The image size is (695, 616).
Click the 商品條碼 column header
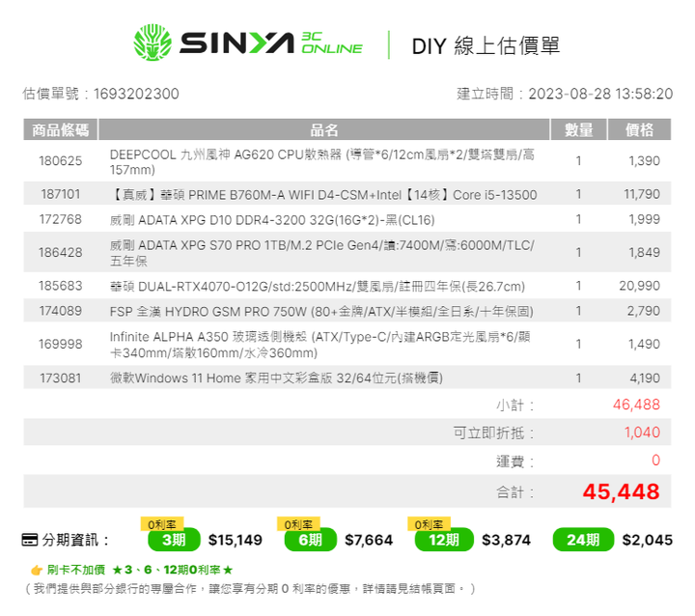(x=60, y=129)
